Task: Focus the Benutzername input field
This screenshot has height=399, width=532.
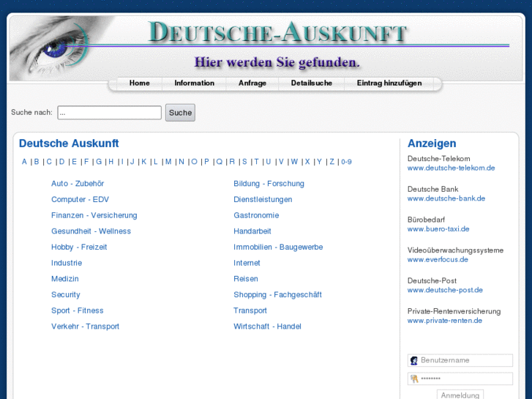Action: coord(460,361)
